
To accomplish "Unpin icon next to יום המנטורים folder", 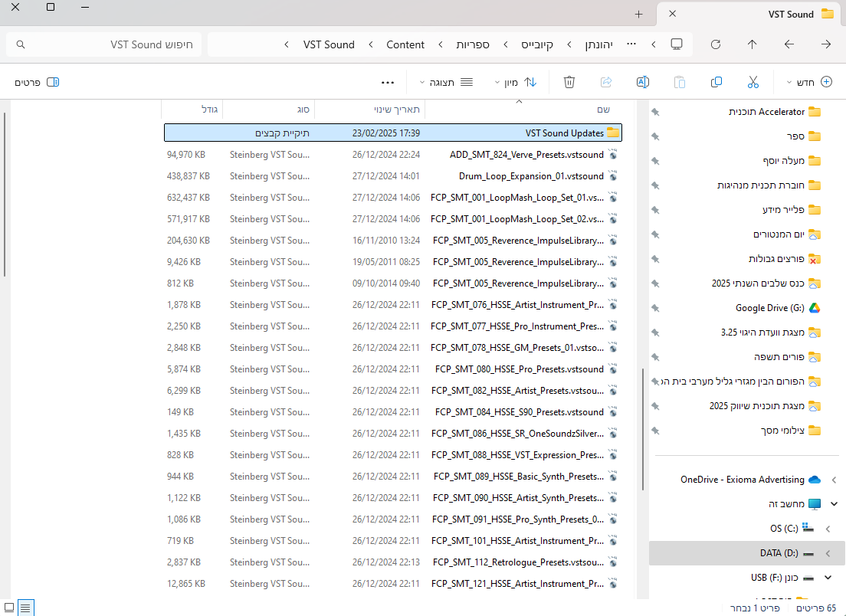I will [x=655, y=234].
